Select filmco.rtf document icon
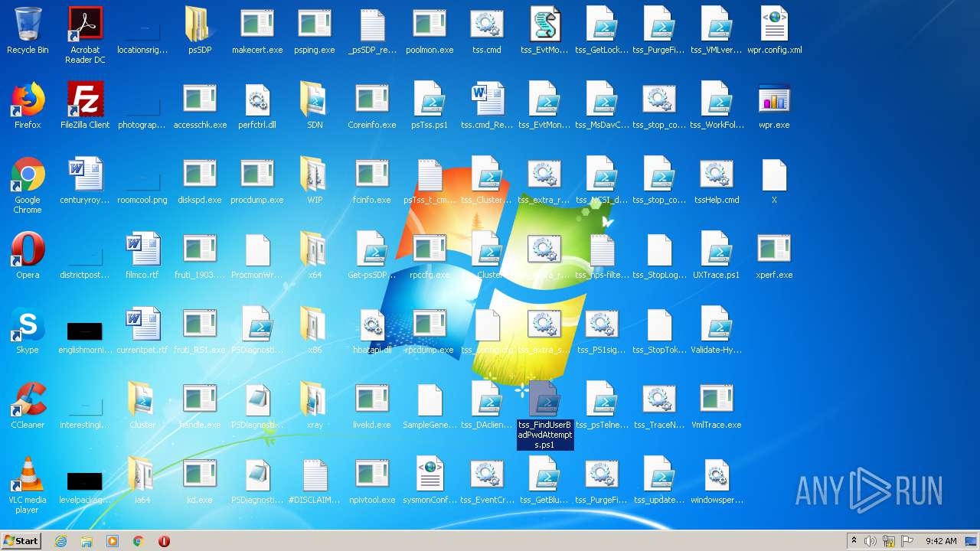Image resolution: width=980 pixels, height=551 pixels. coord(142,256)
